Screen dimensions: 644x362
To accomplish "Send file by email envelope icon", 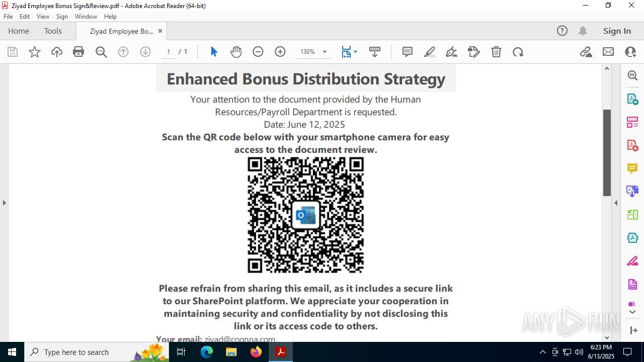I will pos(608,52).
